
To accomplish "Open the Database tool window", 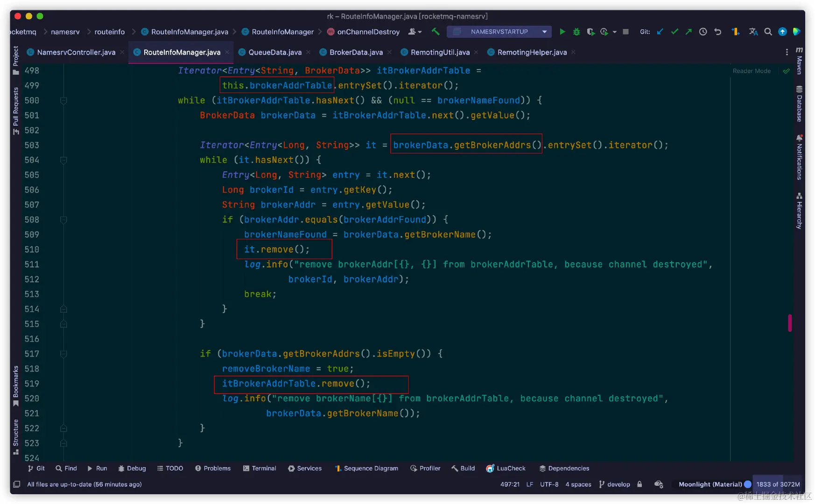I will click(799, 104).
